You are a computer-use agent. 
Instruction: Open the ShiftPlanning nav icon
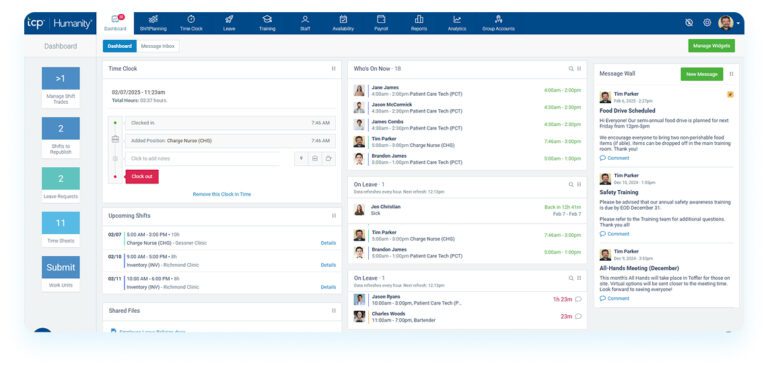click(153, 19)
